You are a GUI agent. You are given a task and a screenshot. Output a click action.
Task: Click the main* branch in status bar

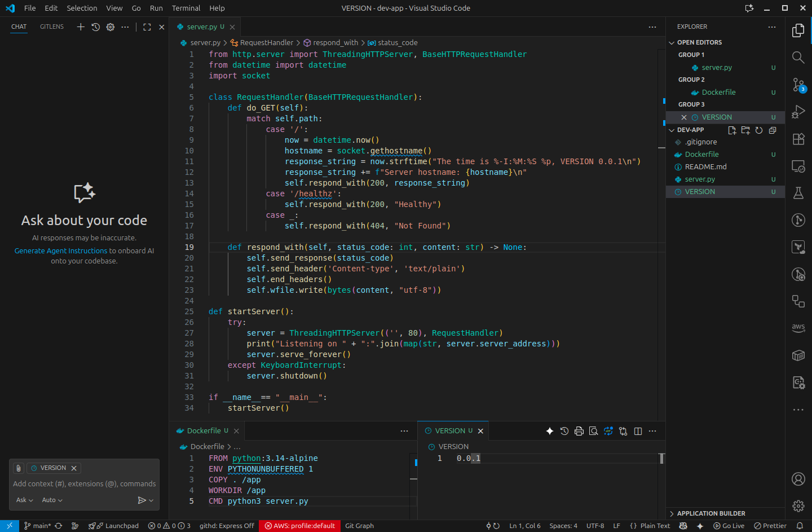click(37, 526)
